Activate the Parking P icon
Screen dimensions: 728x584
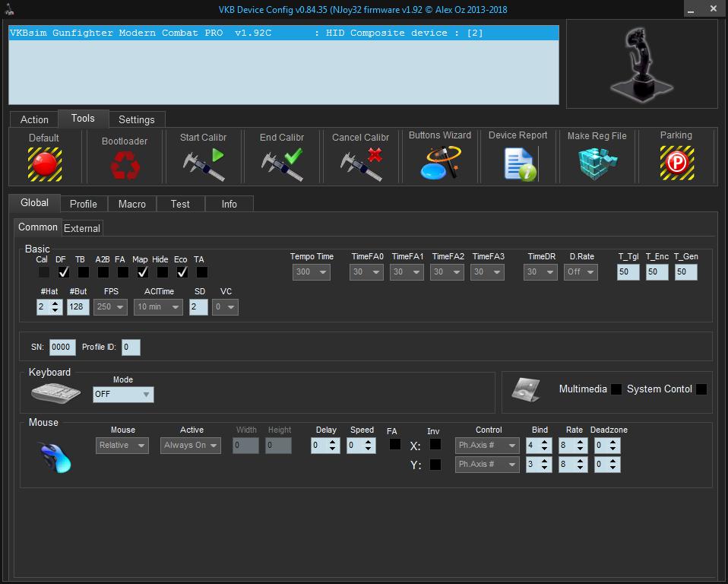[x=677, y=163]
